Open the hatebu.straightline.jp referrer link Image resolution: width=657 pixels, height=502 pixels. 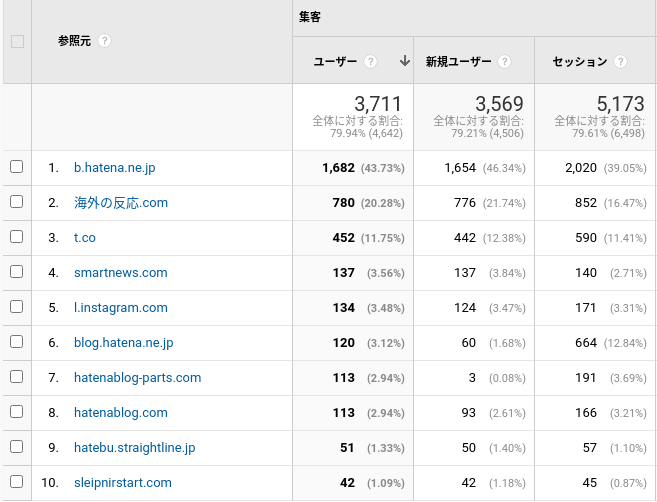tap(135, 448)
